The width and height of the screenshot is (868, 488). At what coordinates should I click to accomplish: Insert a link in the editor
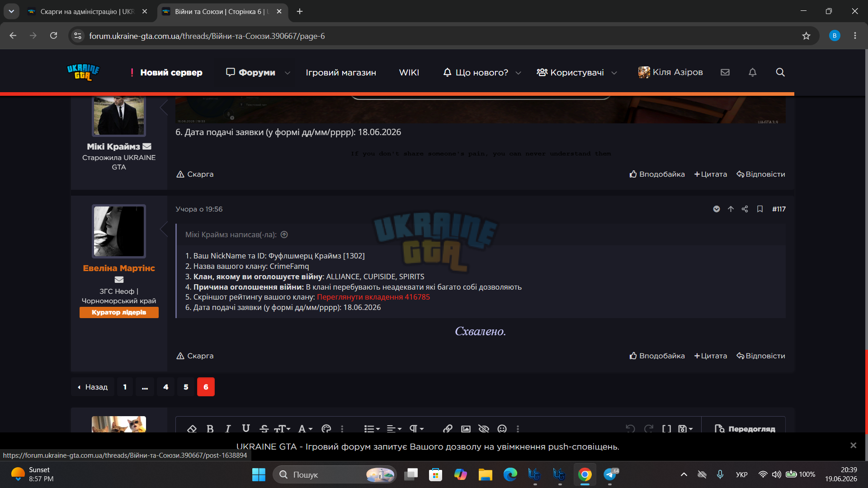(448, 428)
